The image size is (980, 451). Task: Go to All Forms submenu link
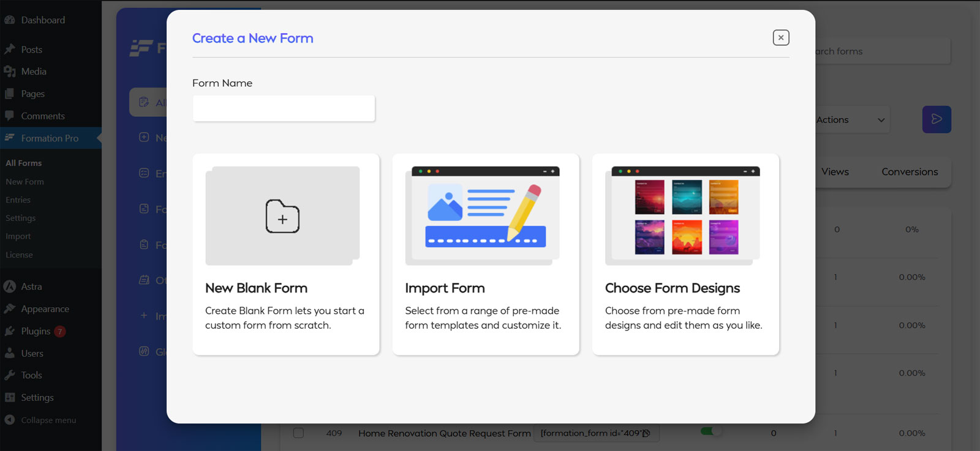[24, 163]
